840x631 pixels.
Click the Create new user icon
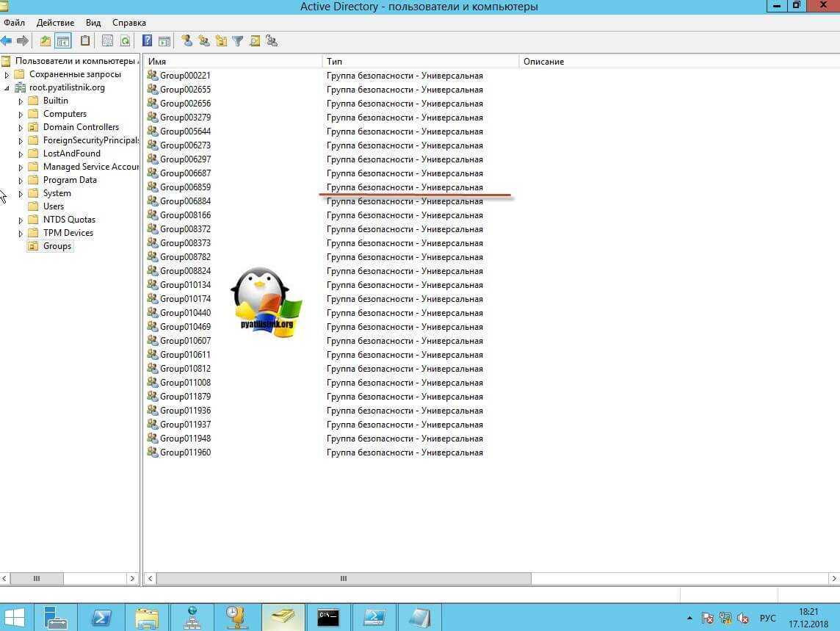[x=187, y=41]
